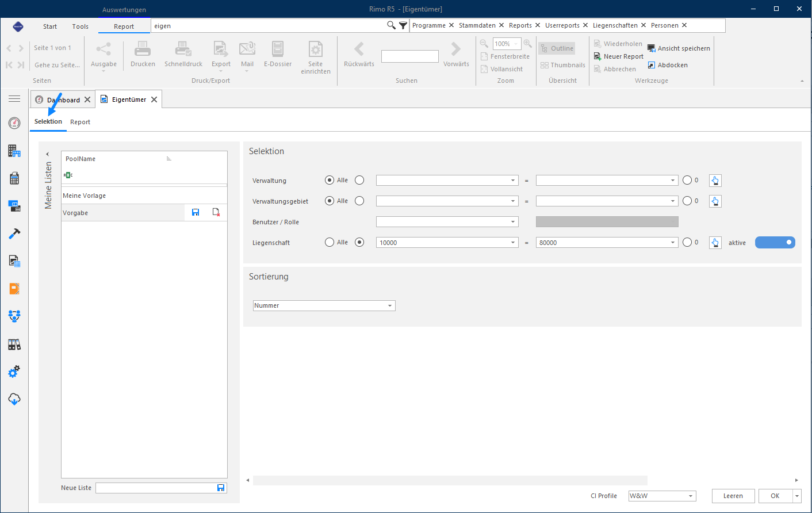
Task: Select the Alle radio for Liegenschaft
Action: coord(330,242)
